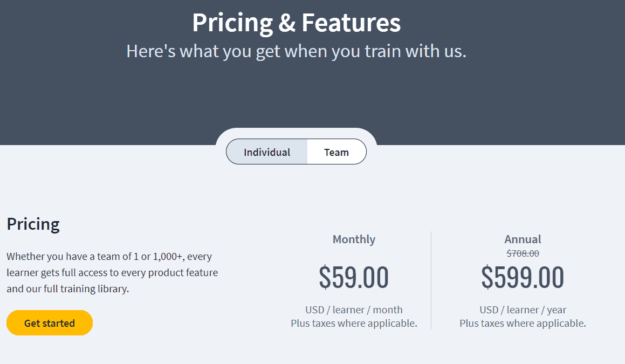
Task: Click the Get started button
Action: click(x=49, y=322)
